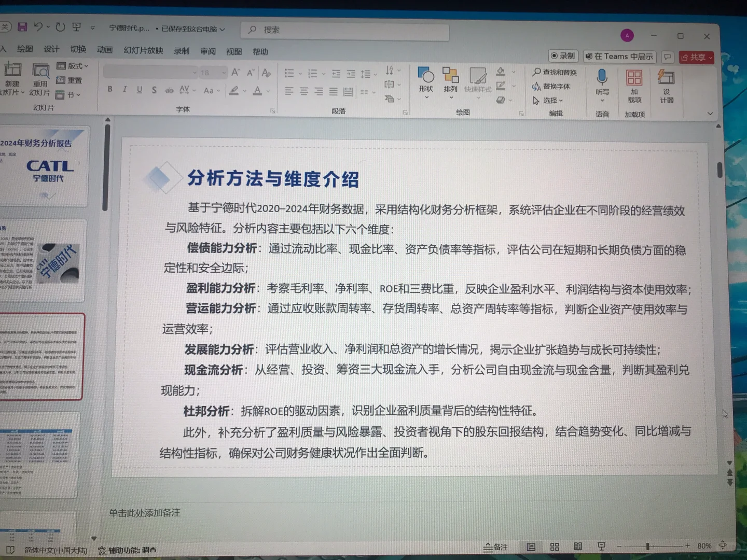Start slideshow from status bar icon
The width and height of the screenshot is (747, 560).
pyautogui.click(x=602, y=547)
